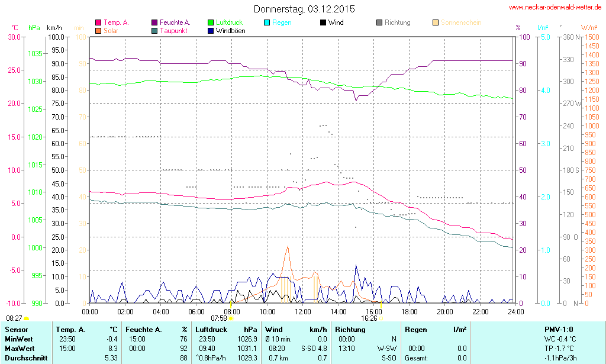Viewport: 606px width, 364px height.
Task: Click the MaxWert row label
Action: pyautogui.click(x=20, y=348)
